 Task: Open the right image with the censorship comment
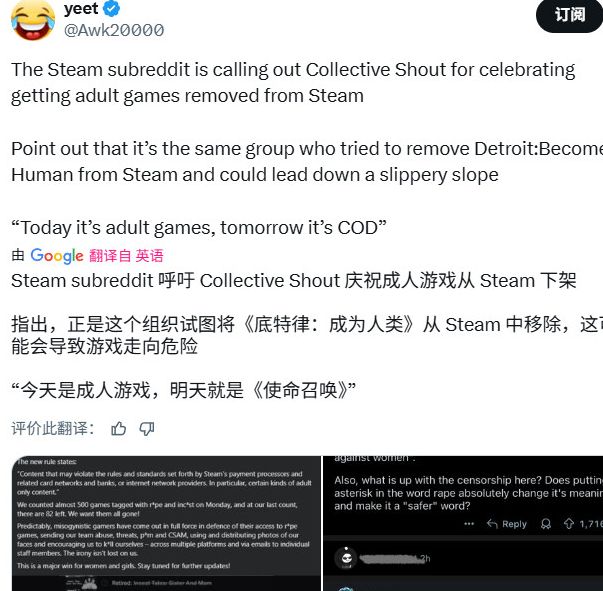coord(463,523)
